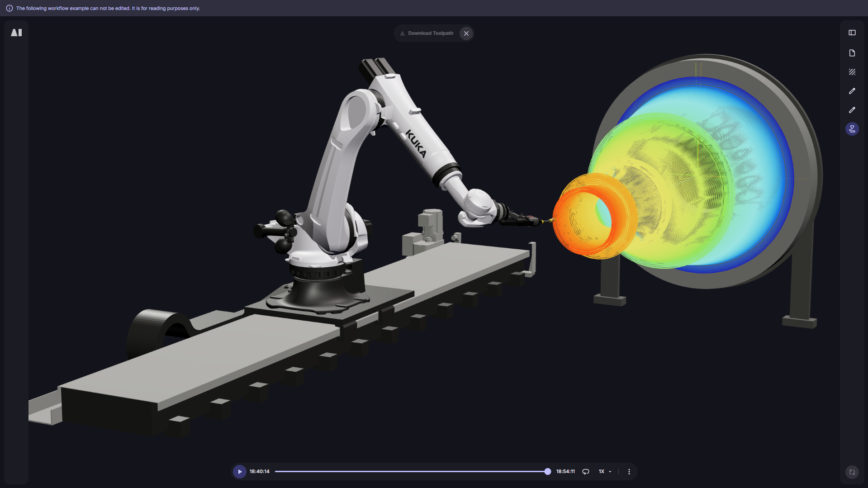Click the info icon in the banner

click(x=9, y=8)
